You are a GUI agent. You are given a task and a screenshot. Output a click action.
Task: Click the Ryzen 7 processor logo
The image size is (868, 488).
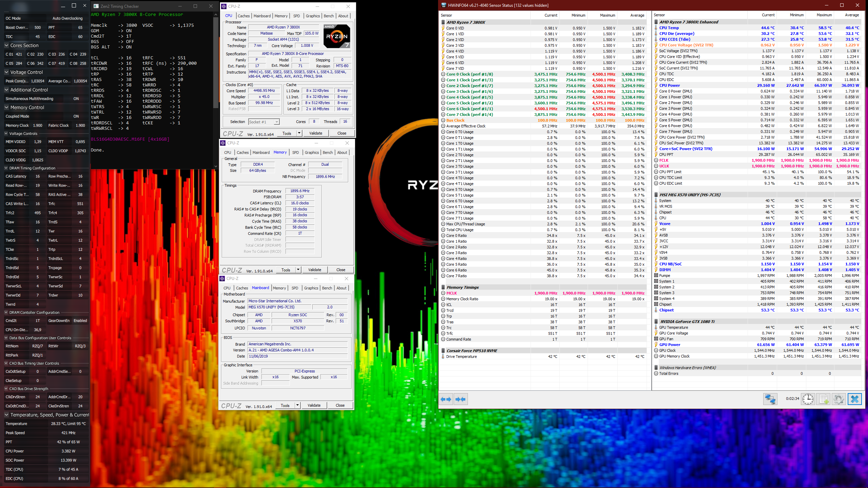coord(336,36)
